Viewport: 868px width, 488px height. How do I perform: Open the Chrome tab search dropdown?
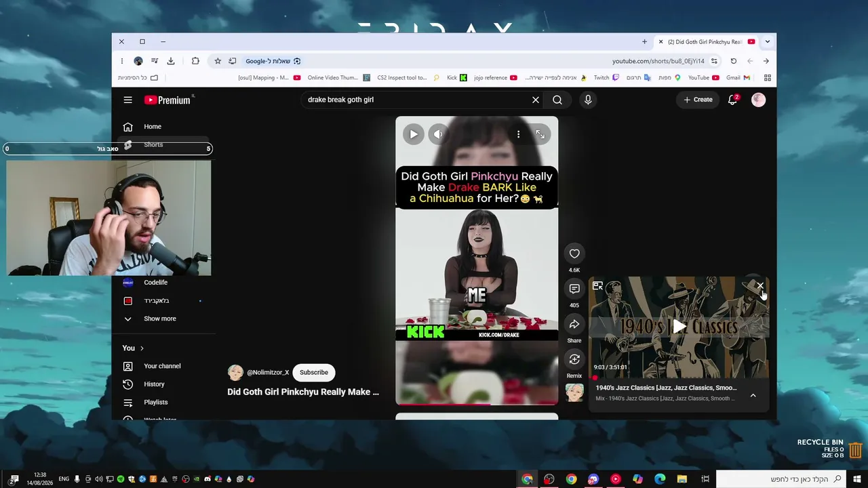click(x=767, y=42)
